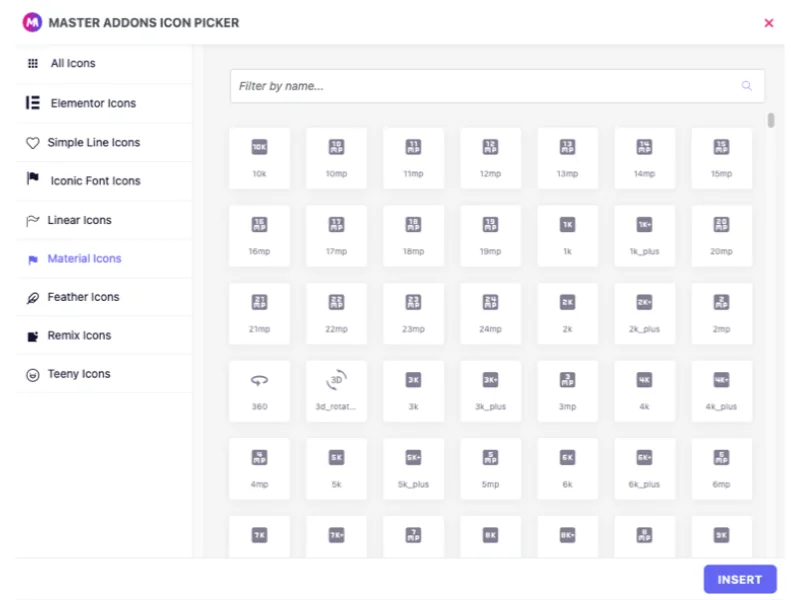Open Iconic Font Icons category

tap(104, 181)
